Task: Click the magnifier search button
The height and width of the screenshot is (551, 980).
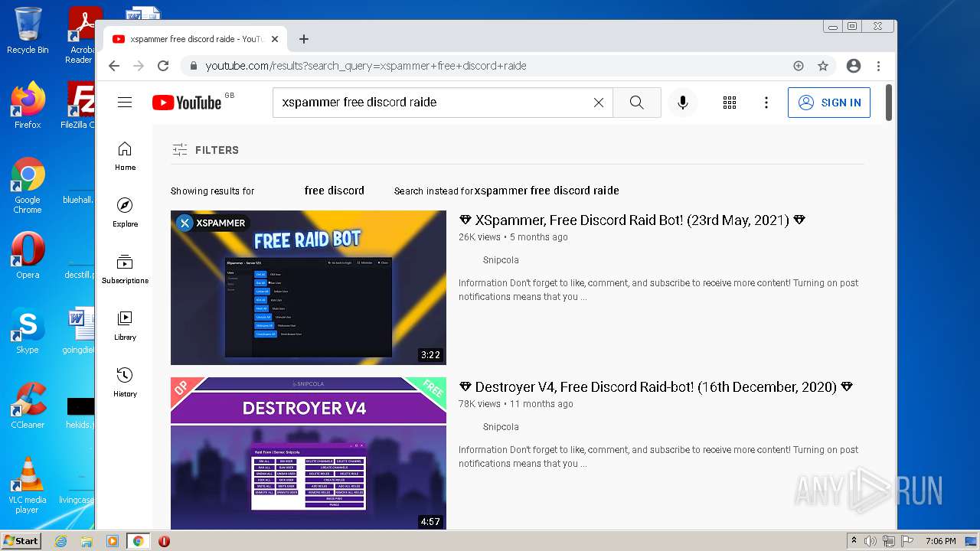Action: coord(637,103)
